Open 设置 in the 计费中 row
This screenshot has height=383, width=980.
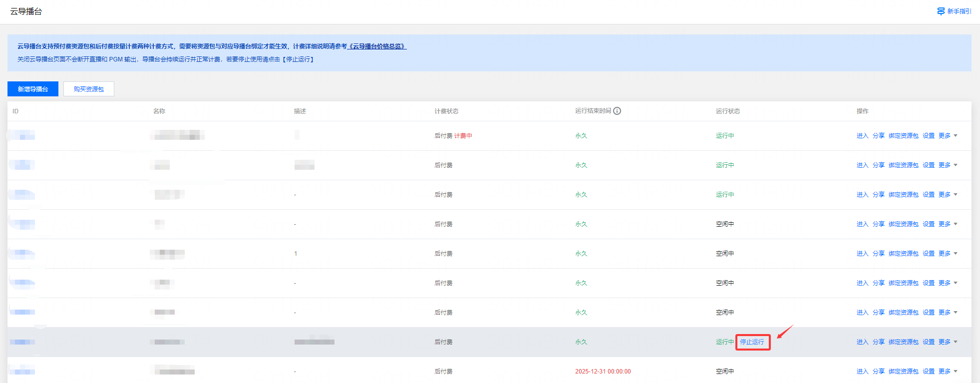928,136
